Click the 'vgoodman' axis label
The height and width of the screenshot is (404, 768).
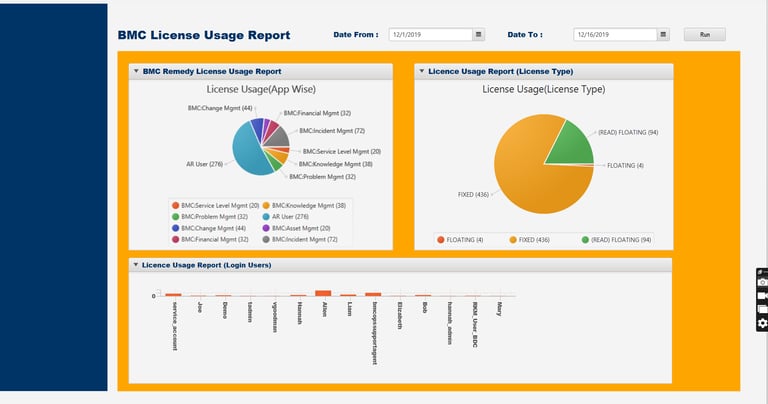pos(274,317)
